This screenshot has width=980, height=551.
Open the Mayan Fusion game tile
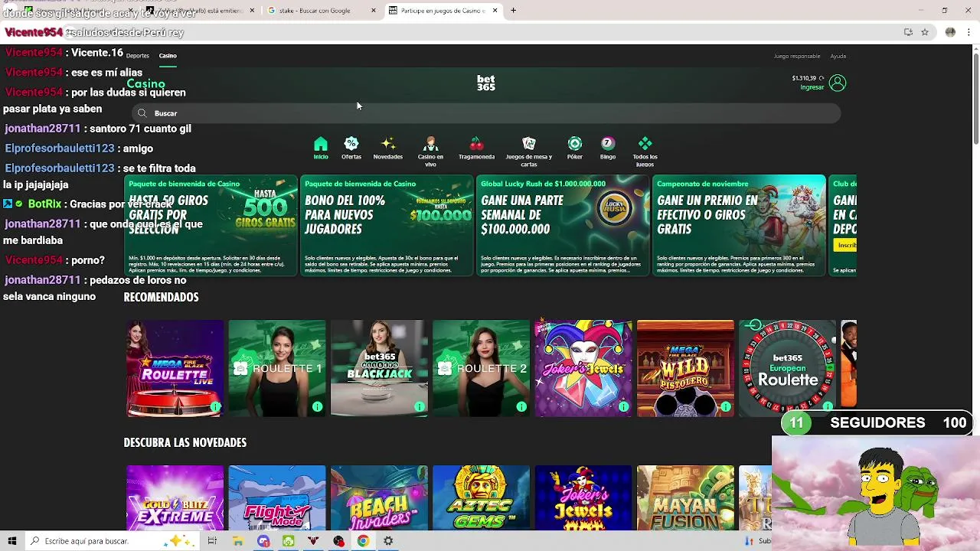(685, 498)
